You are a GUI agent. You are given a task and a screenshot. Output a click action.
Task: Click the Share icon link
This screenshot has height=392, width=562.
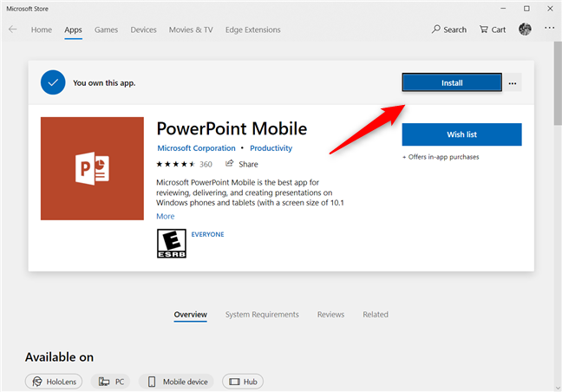[x=242, y=163]
